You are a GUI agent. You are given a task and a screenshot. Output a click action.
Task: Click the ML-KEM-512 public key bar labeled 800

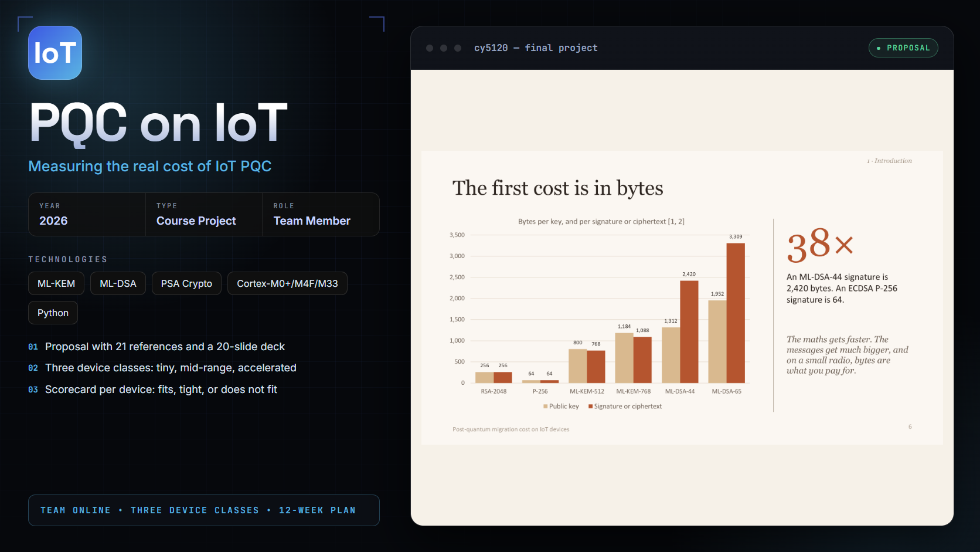pyautogui.click(x=578, y=366)
